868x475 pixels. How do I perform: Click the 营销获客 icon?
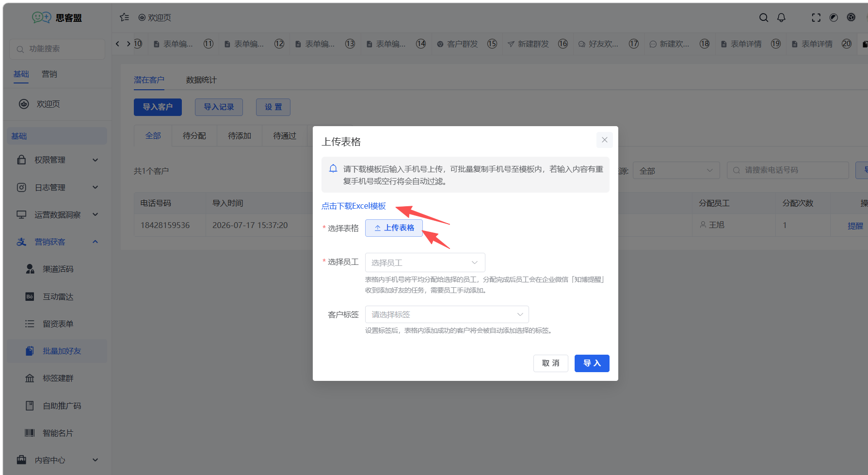[21, 242]
